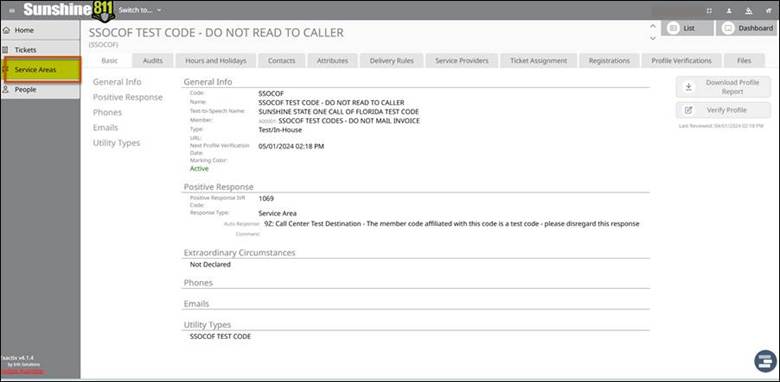780x382 pixels.
Task: Jump to General Info section link
Action: tap(117, 82)
